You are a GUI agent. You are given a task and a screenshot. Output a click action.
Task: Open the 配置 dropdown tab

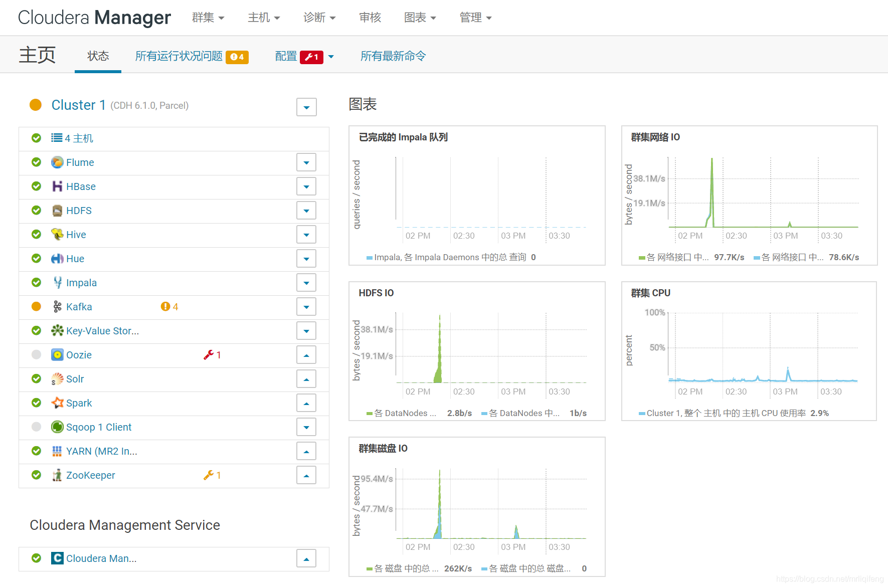pyautogui.click(x=304, y=56)
